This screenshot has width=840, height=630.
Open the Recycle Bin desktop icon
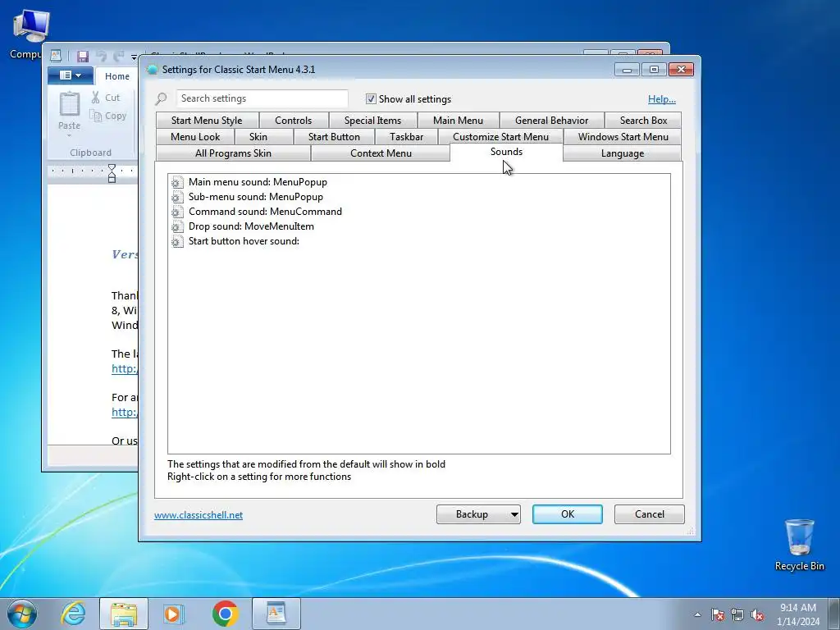coord(799,545)
